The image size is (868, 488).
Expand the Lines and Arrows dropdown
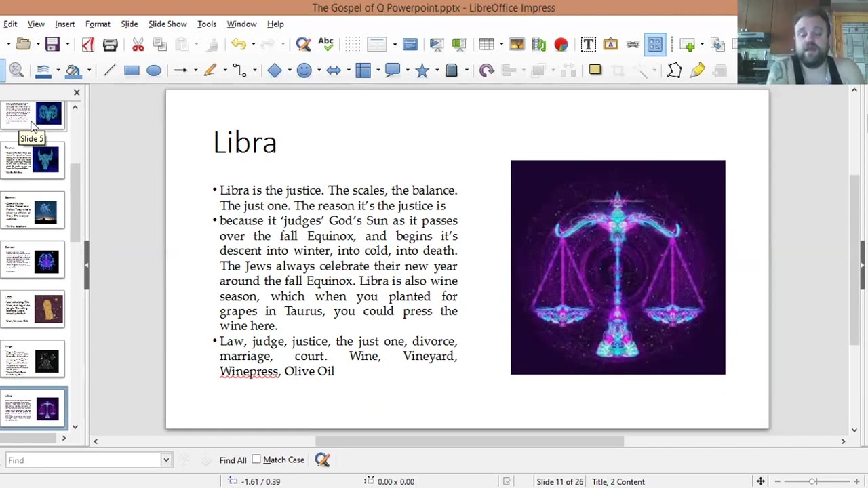tap(195, 70)
